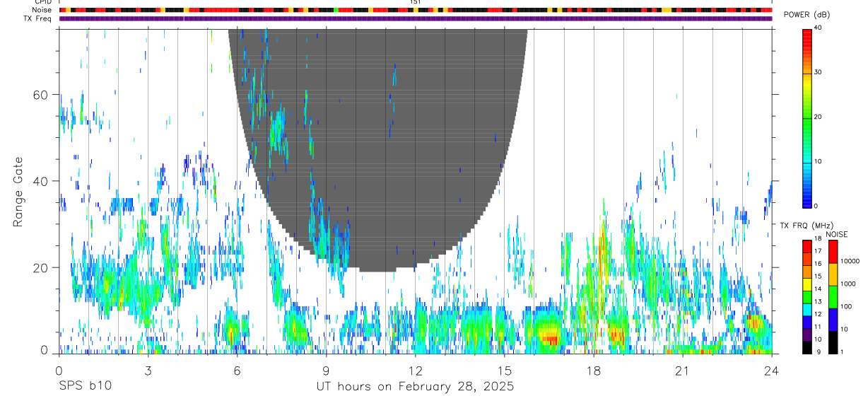Click x-axis tick label 9
Screen dimensions: 868x401
tap(326, 370)
